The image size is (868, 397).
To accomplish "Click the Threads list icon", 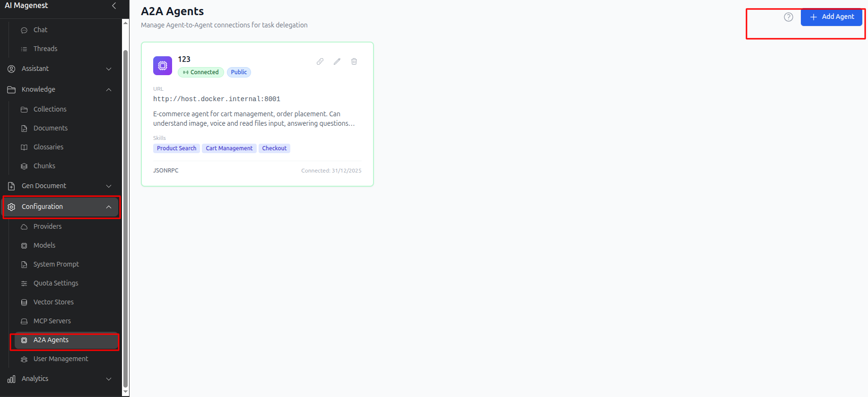I will coord(24,49).
